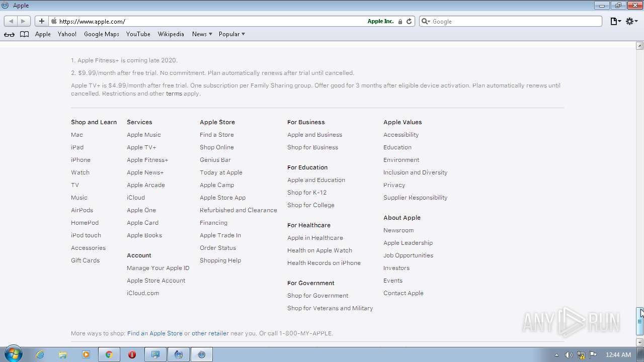Viewport: 644px width, 362px height.
Task: Open the Safari settings gear menu
Action: click(x=632, y=21)
